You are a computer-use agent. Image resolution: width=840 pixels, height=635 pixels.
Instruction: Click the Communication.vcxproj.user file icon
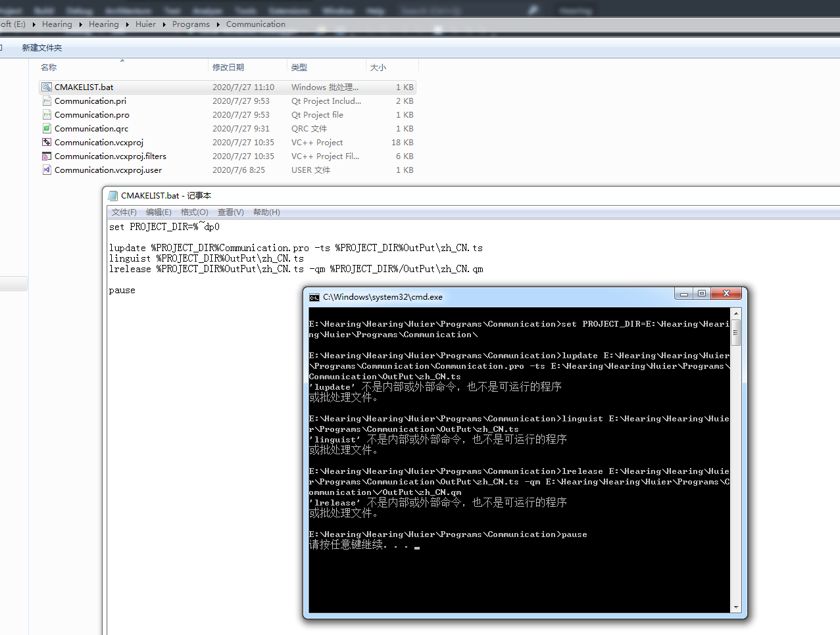tap(47, 170)
